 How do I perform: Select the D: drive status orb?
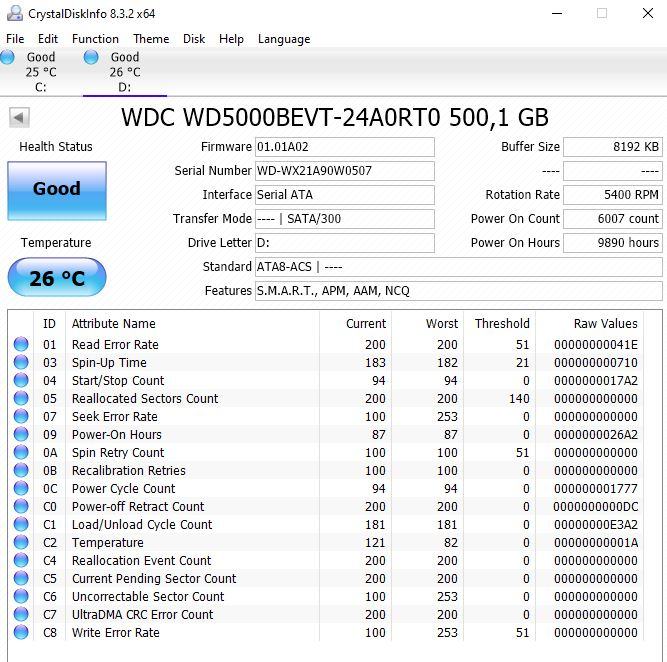92,58
